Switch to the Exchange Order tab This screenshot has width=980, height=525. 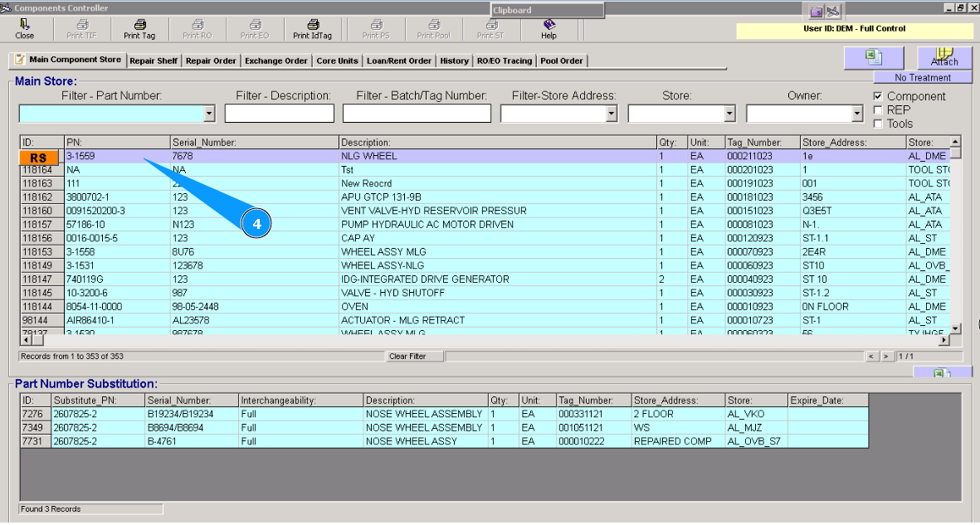[x=276, y=61]
